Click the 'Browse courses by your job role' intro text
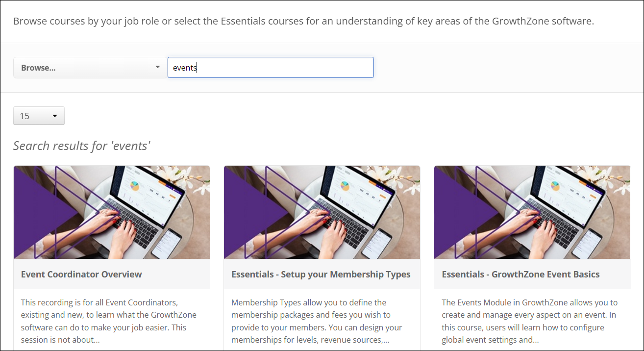 303,21
